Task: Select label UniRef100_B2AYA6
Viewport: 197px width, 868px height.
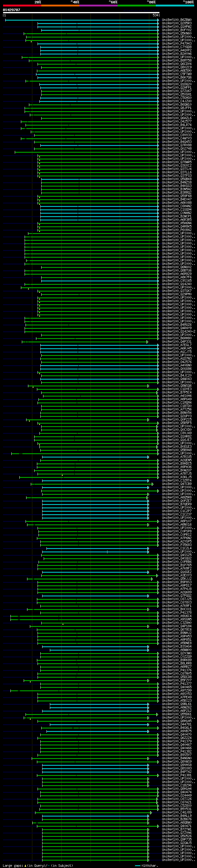Action: pos(177,54)
